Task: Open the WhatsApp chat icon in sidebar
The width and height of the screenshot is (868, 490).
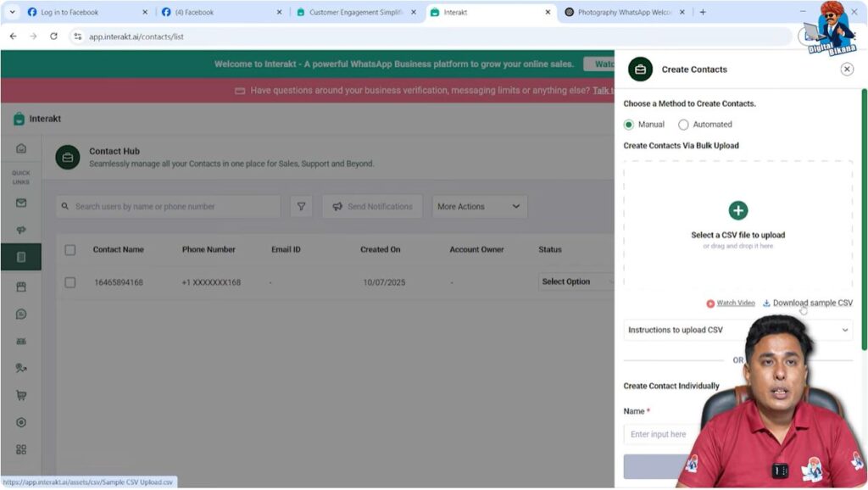Action: [x=21, y=314]
